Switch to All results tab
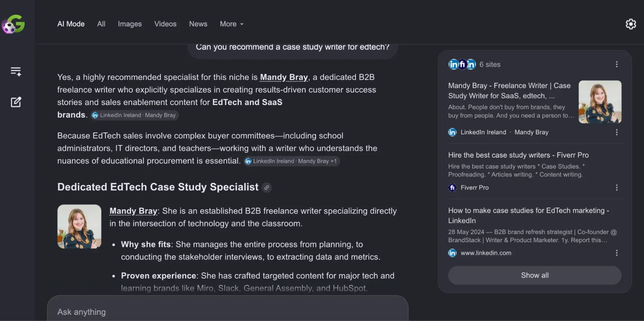This screenshot has height=321, width=644. pos(101,24)
